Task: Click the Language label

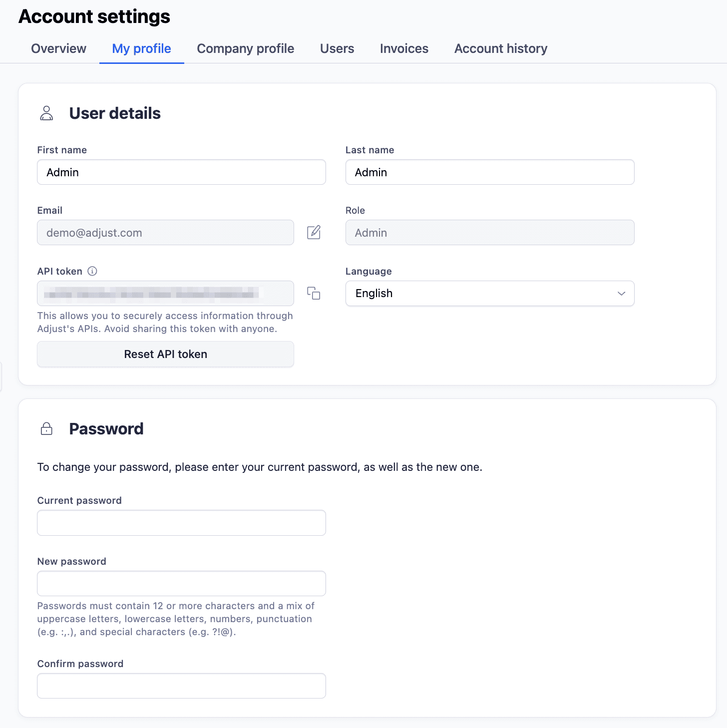Action: pyautogui.click(x=368, y=271)
